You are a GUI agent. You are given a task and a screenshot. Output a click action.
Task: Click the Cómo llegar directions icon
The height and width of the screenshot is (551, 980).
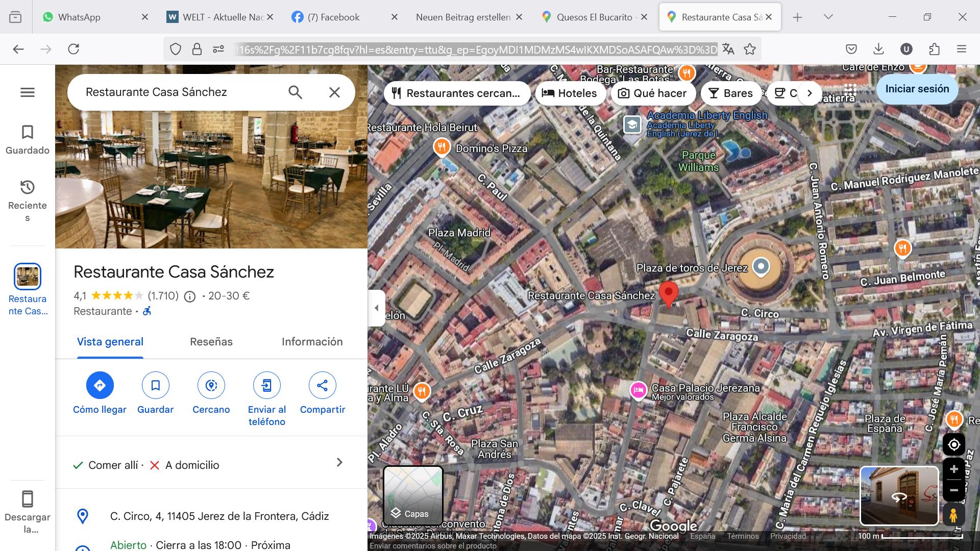pos(100,385)
